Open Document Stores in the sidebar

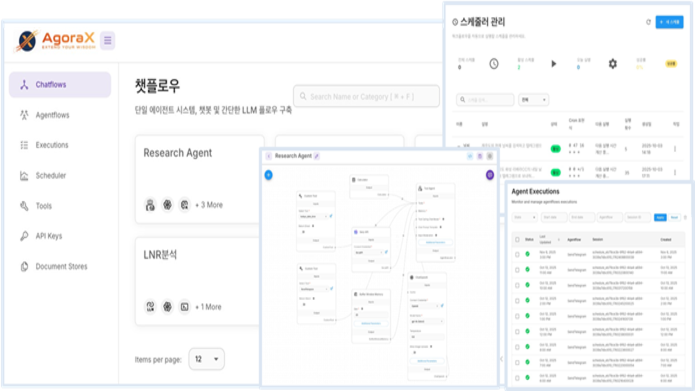[60, 266]
